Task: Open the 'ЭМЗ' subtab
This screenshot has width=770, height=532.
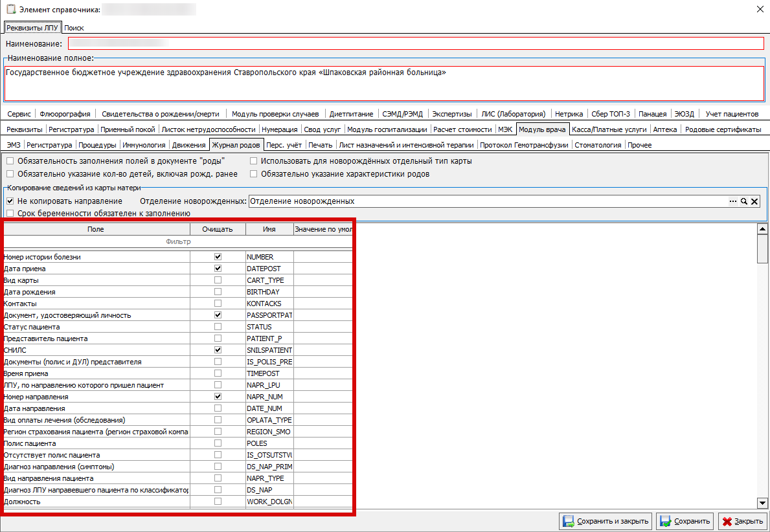Action: [13, 145]
